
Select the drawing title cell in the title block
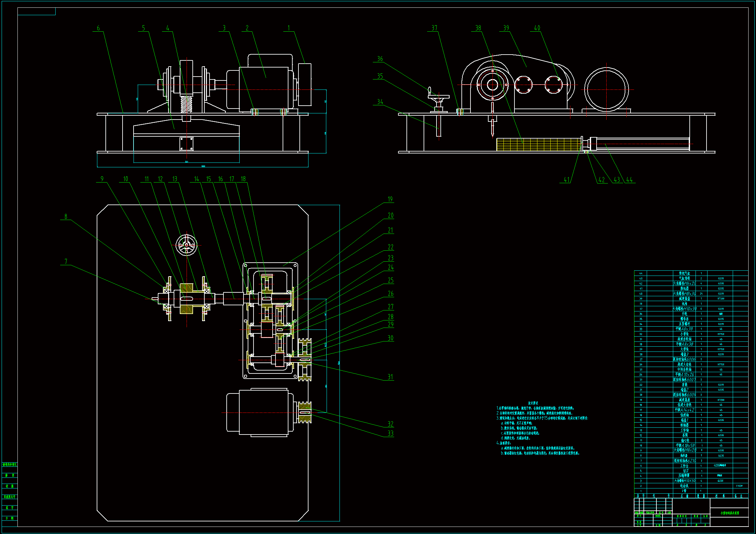[729, 513]
